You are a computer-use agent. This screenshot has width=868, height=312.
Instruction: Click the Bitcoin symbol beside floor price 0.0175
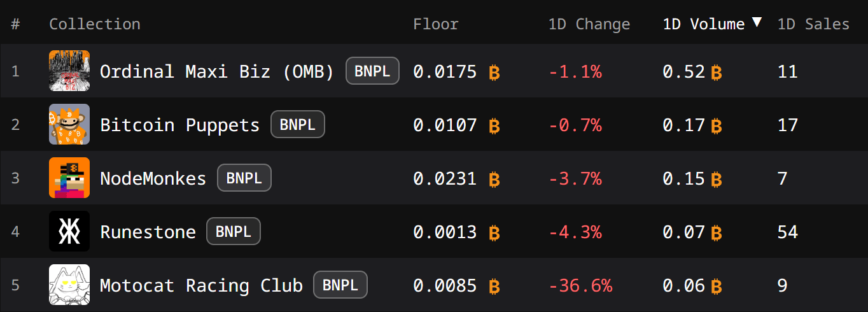tap(494, 73)
